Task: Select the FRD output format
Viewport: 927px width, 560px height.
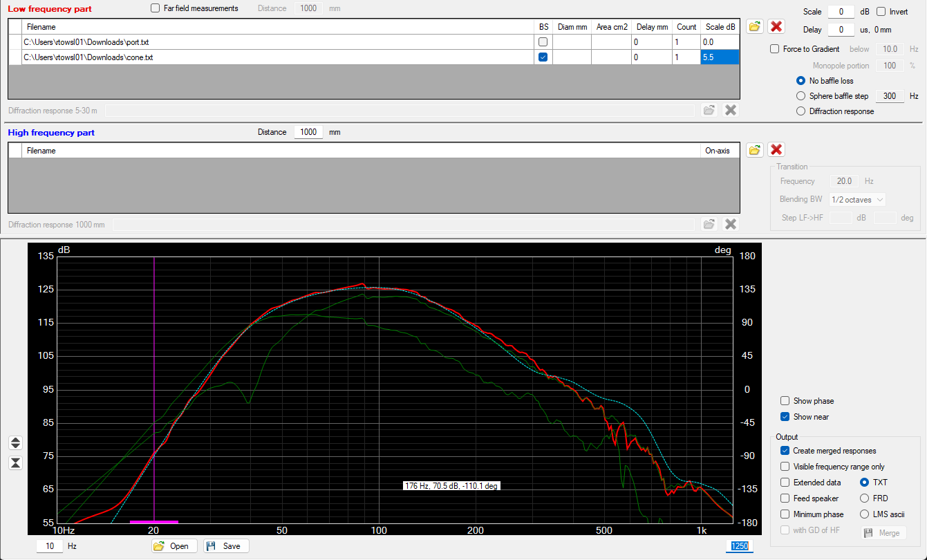Action: 864,498
